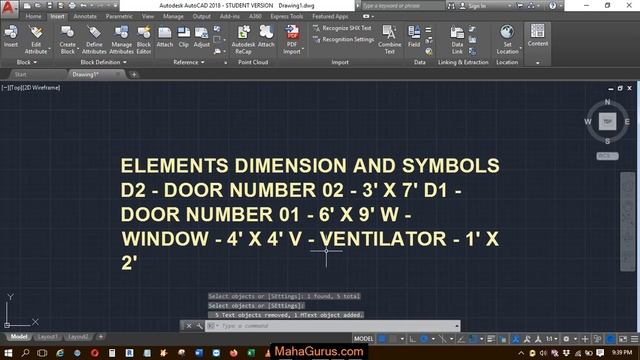Screen dimensions: 640x360
Task: Insert a Field
Action: (414, 36)
